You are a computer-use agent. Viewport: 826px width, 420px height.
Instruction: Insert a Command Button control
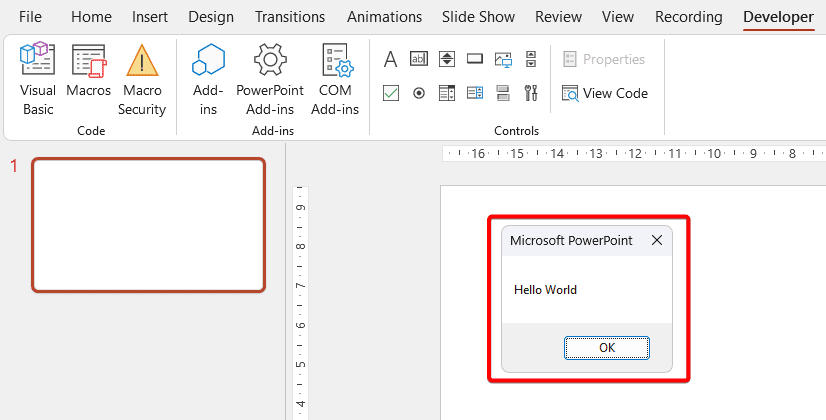coord(475,59)
